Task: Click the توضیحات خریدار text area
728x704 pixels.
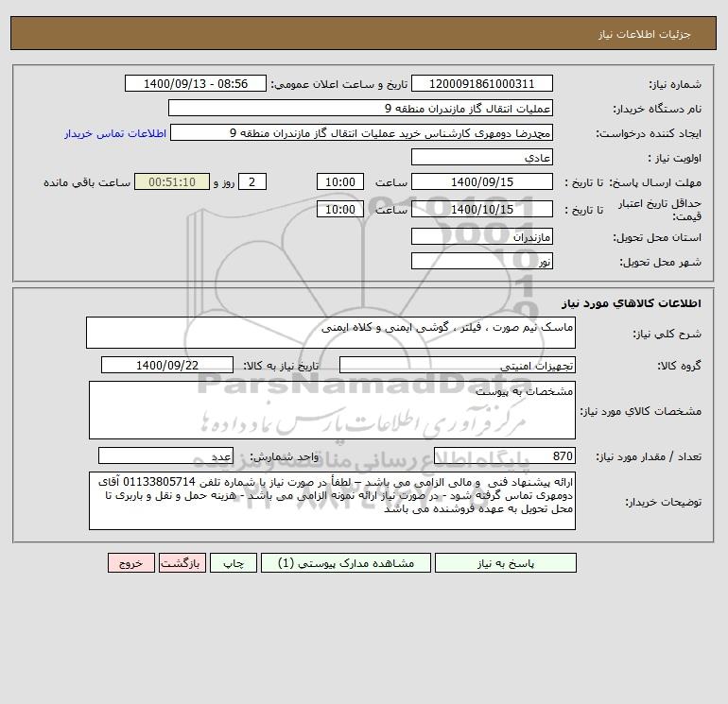Action: (x=332, y=501)
